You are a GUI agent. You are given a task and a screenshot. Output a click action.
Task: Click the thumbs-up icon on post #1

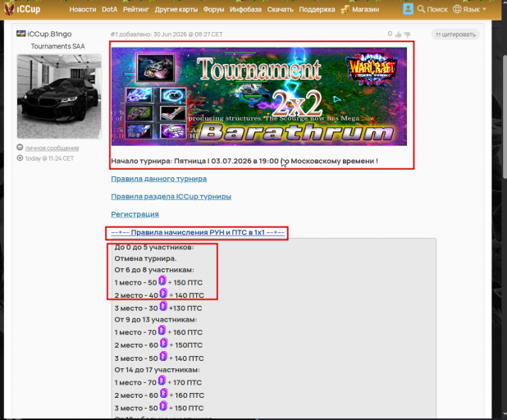pos(398,34)
